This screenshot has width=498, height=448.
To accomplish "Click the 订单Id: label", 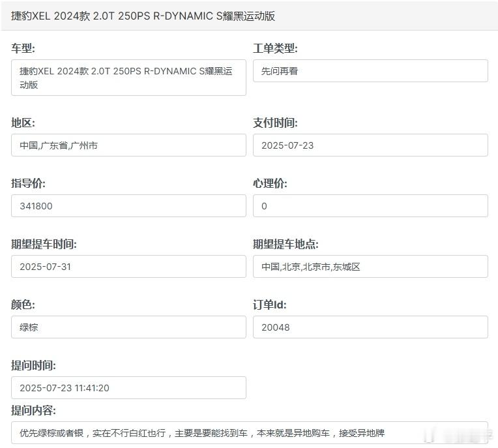I will [x=270, y=305].
